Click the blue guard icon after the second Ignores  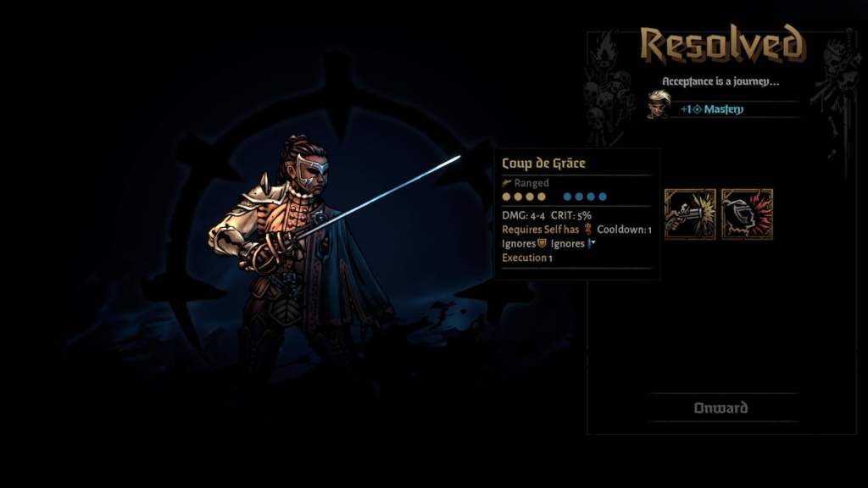(591, 243)
